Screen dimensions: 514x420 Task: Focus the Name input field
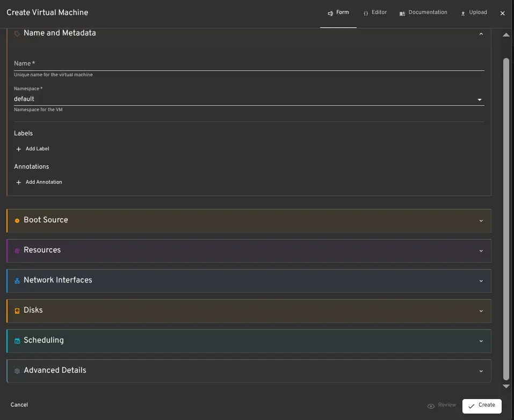[x=249, y=63]
